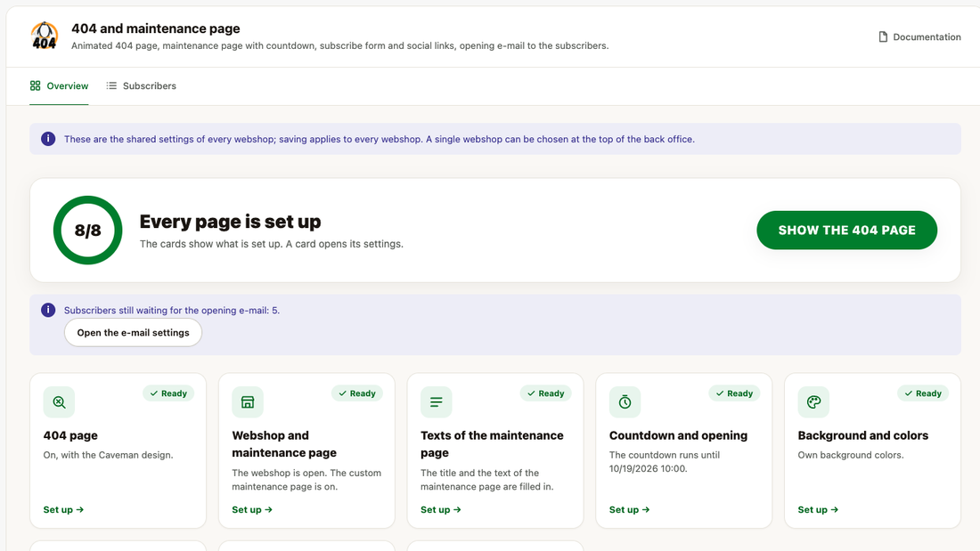Click the Ready badge on 404 page card
The image size is (980, 551).
pos(168,393)
